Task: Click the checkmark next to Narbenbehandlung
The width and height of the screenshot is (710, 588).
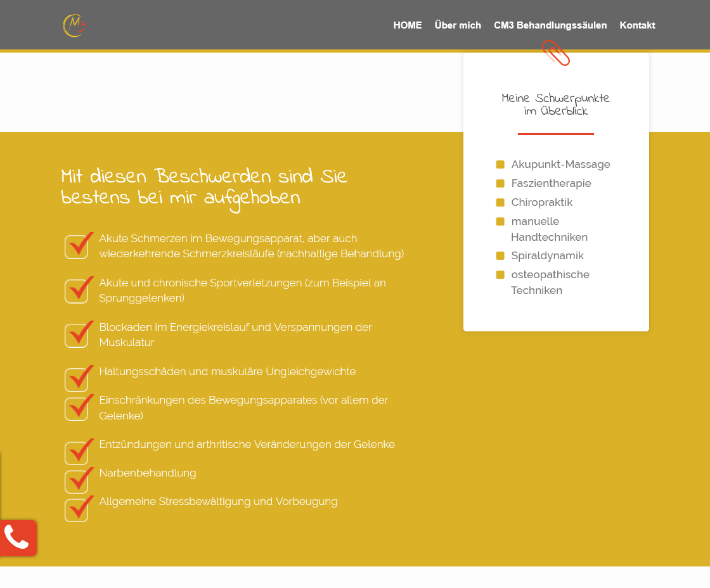Action: click(x=78, y=480)
